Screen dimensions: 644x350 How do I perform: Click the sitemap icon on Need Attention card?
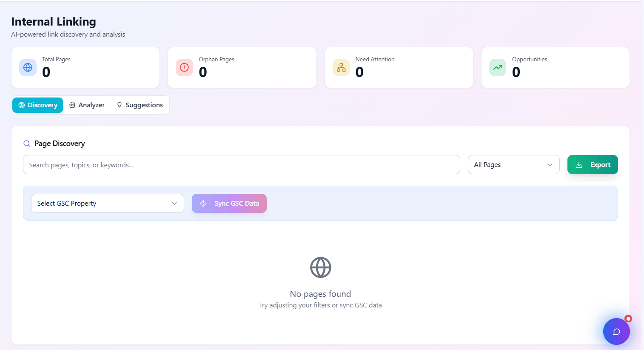[341, 67]
